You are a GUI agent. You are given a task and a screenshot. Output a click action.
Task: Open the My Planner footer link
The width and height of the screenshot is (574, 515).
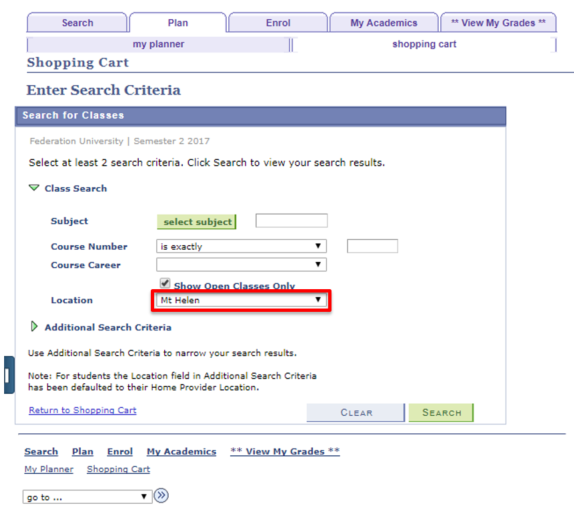tap(49, 469)
